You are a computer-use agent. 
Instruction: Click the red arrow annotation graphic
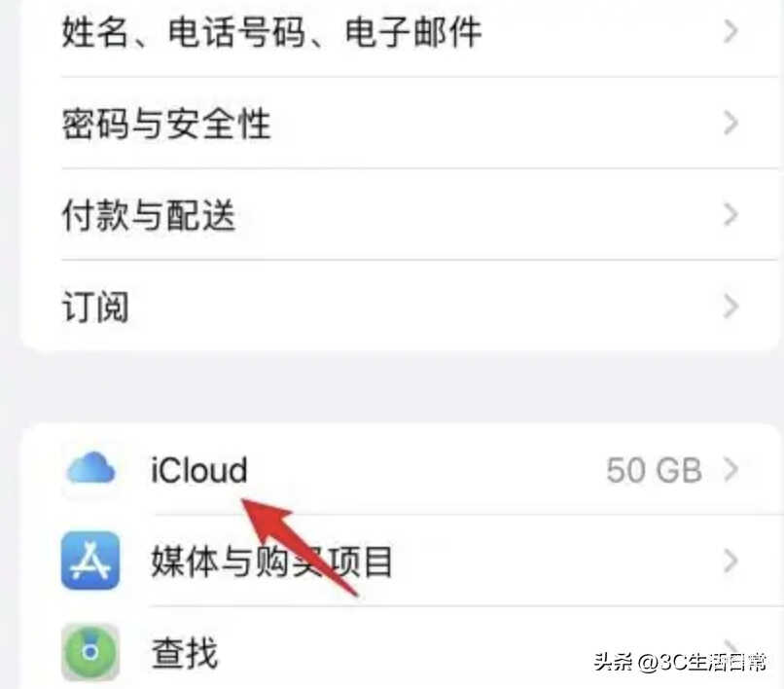pos(298,546)
